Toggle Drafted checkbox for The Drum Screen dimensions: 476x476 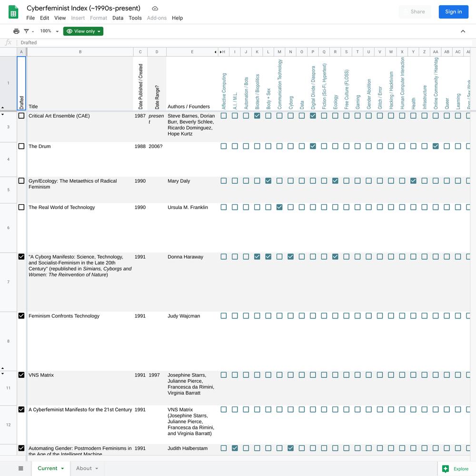(x=21, y=146)
